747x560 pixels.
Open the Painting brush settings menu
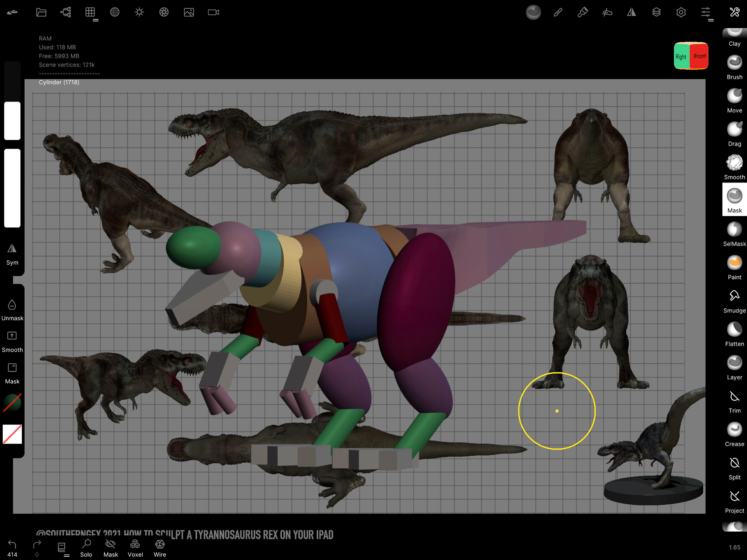582,12
